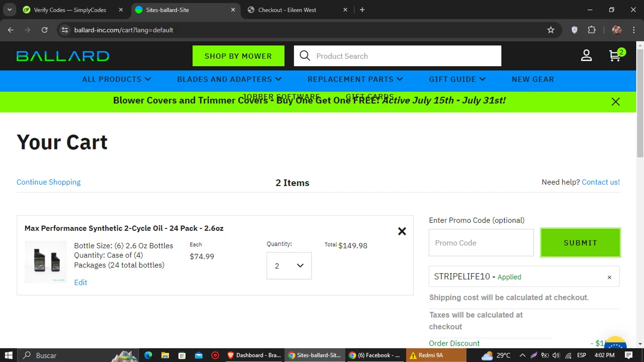Expand the ALL PRODUCTS menu
This screenshot has width=644, height=362.
[117, 79]
